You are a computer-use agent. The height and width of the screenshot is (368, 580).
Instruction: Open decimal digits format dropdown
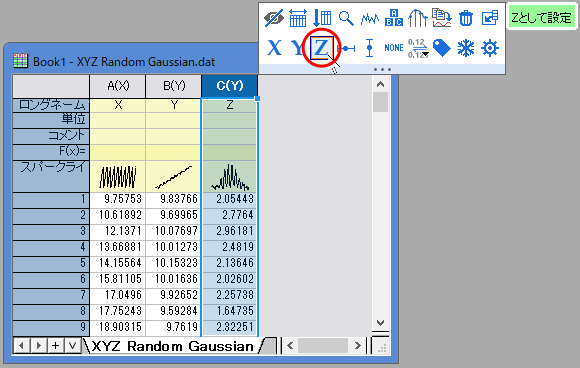click(418, 48)
